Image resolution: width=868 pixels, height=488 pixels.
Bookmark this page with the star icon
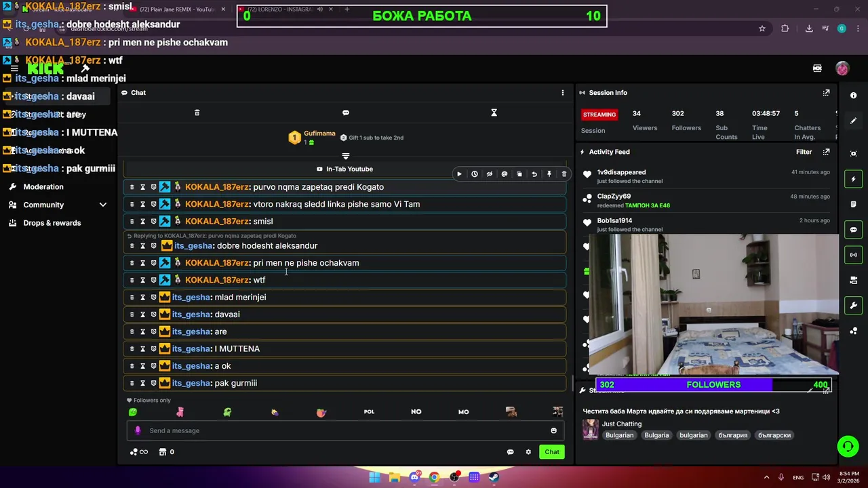[762, 28]
